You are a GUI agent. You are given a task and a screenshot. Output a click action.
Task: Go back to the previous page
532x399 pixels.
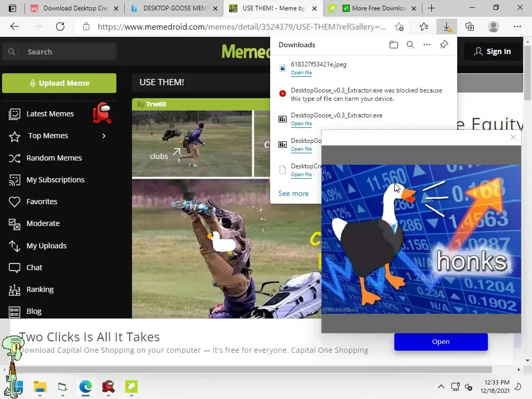14,26
